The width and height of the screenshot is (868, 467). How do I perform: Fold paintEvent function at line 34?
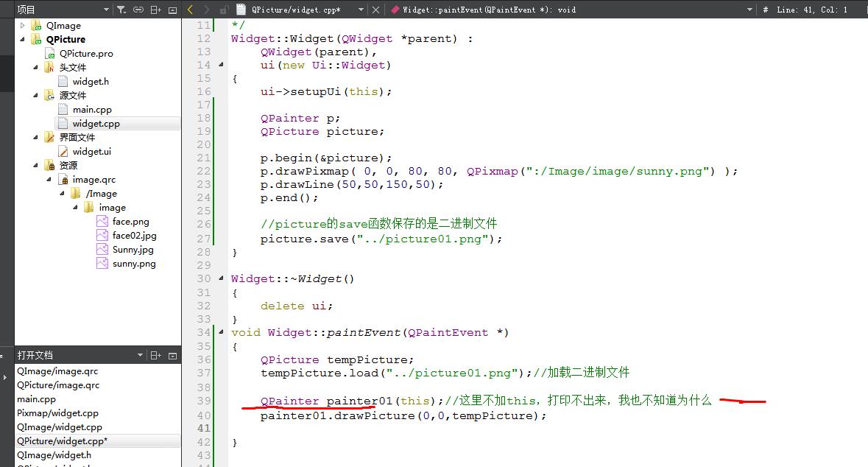(x=221, y=331)
